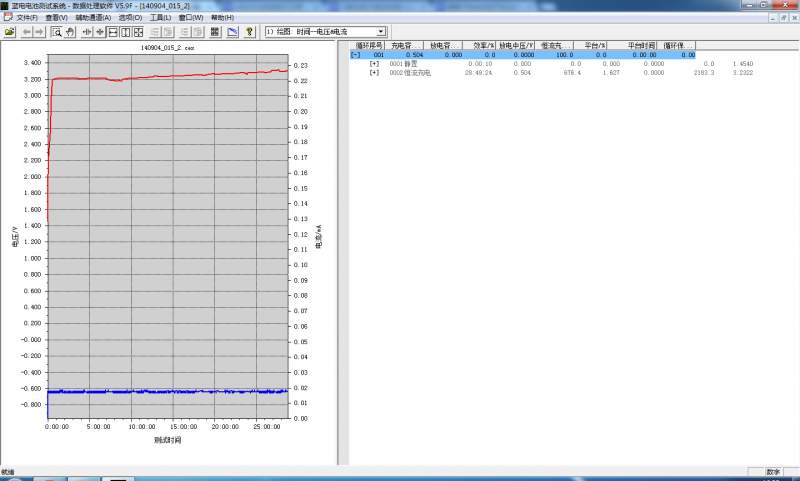This screenshot has width=800, height=481.
Task: Click the 循环保 column header
Action: click(x=676, y=45)
